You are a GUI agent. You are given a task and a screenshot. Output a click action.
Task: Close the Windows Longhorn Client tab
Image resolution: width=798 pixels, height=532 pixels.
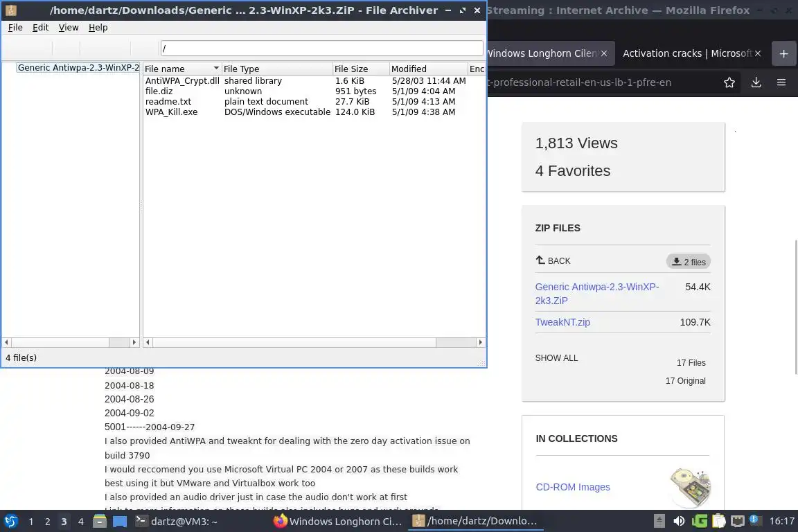point(603,53)
